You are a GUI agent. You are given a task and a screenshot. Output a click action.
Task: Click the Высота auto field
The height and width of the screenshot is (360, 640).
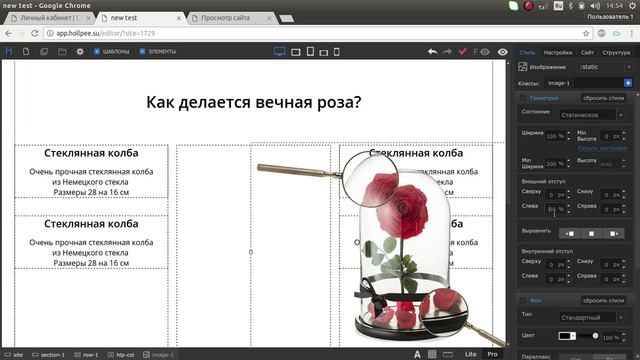click(610, 164)
